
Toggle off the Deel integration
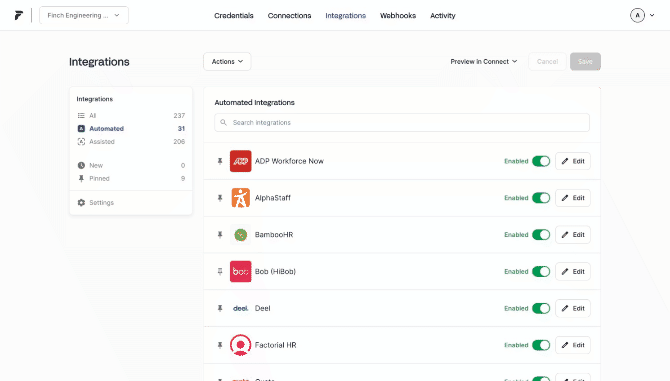[541, 308]
